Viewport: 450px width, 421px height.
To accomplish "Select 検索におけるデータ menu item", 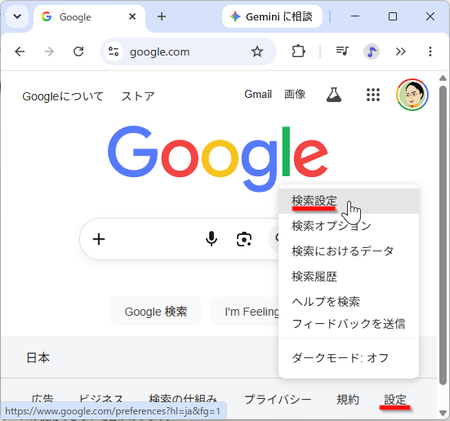I will pos(349,251).
